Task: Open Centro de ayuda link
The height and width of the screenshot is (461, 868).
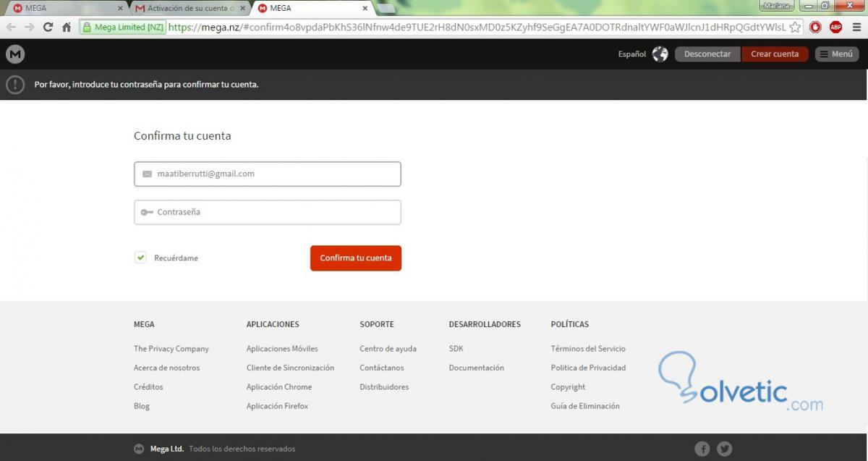Action: [388, 349]
